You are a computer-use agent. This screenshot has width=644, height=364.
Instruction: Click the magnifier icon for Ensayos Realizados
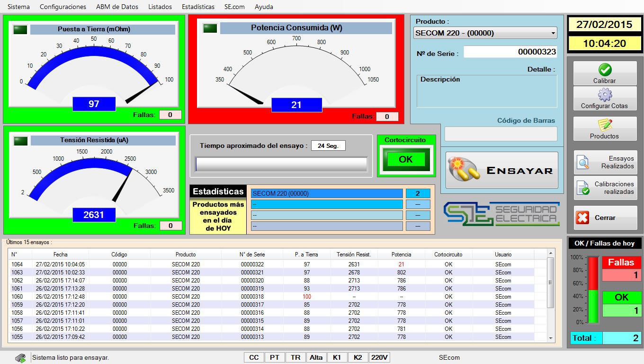pos(583,163)
